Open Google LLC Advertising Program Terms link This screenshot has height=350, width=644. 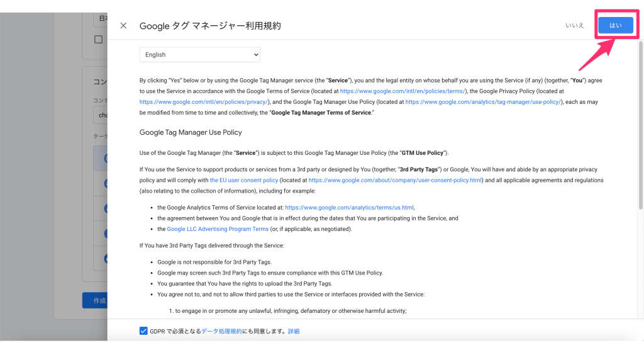[x=218, y=229]
